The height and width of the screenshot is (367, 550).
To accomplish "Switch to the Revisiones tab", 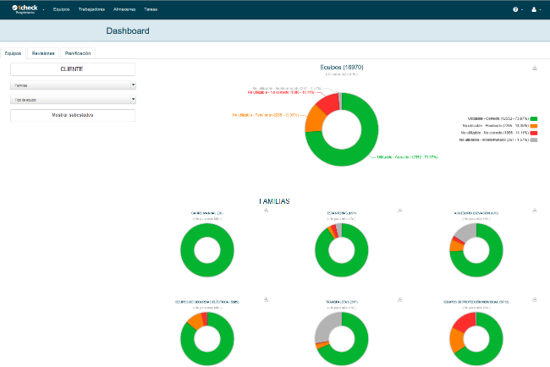I will click(43, 53).
